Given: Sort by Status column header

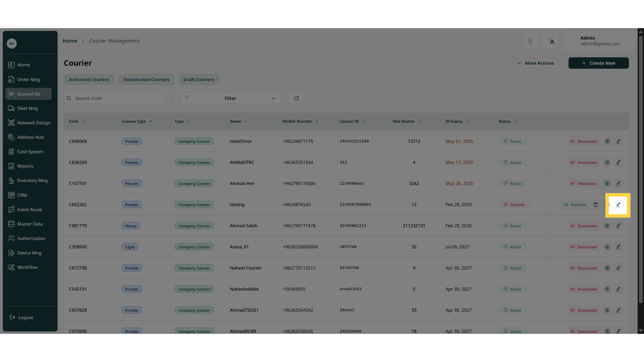Looking at the screenshot, I should coord(507,121).
